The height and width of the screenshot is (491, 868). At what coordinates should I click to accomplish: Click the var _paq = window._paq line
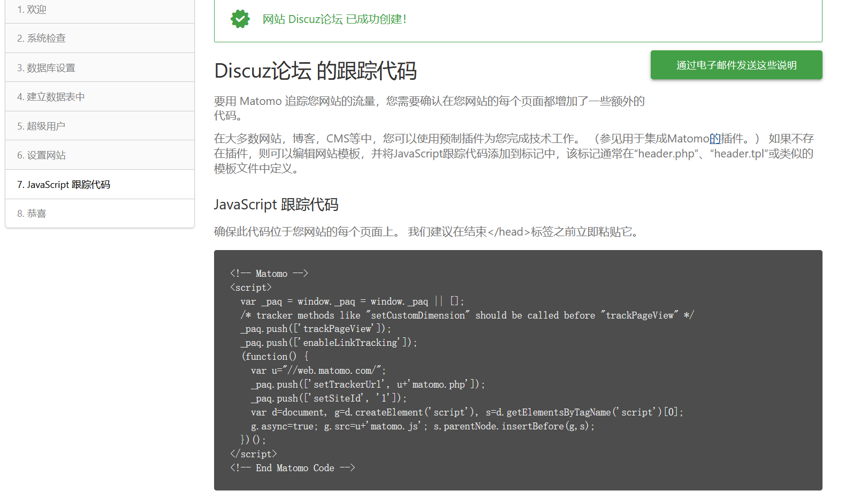pyautogui.click(x=353, y=301)
